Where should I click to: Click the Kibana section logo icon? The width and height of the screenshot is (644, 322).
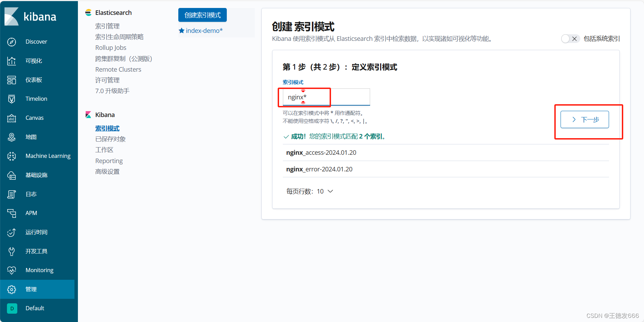pos(88,115)
